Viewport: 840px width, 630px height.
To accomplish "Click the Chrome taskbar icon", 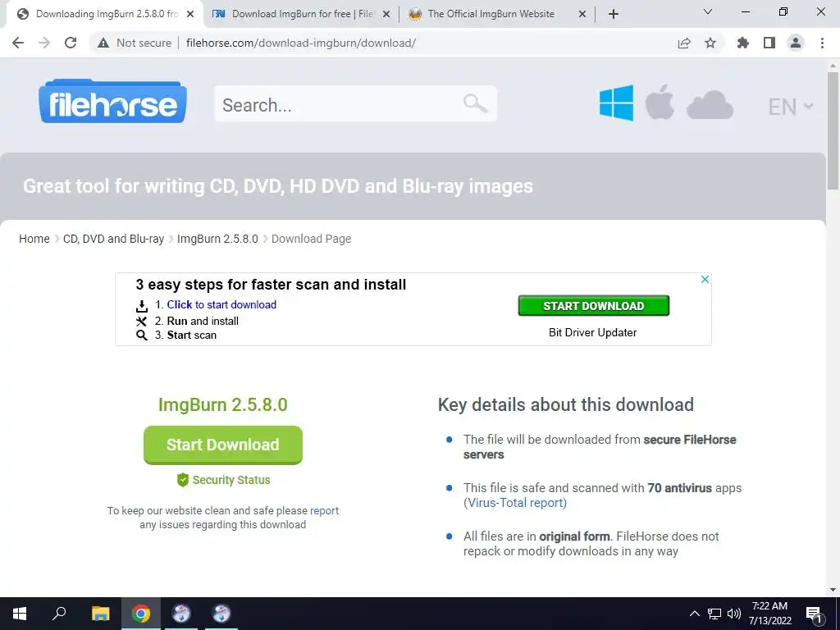I will click(x=141, y=614).
